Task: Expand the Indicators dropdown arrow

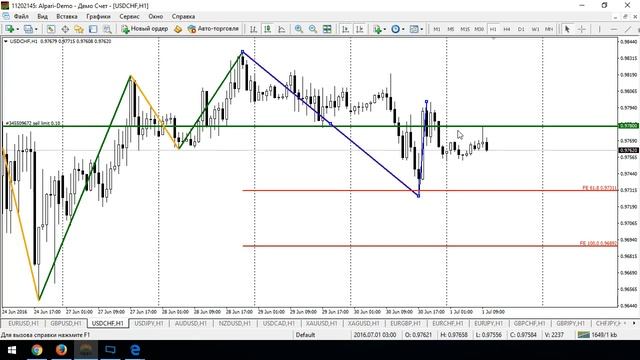Action: (x=384, y=29)
